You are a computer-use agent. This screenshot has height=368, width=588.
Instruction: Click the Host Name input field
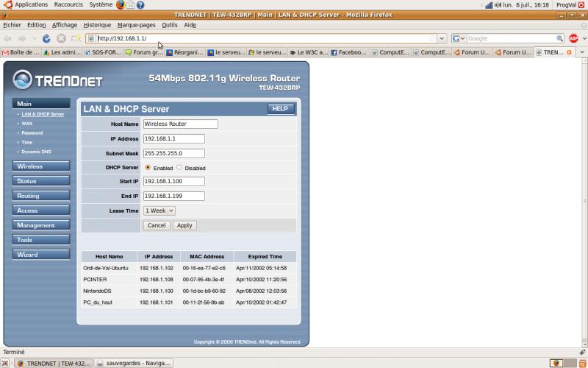coord(180,124)
